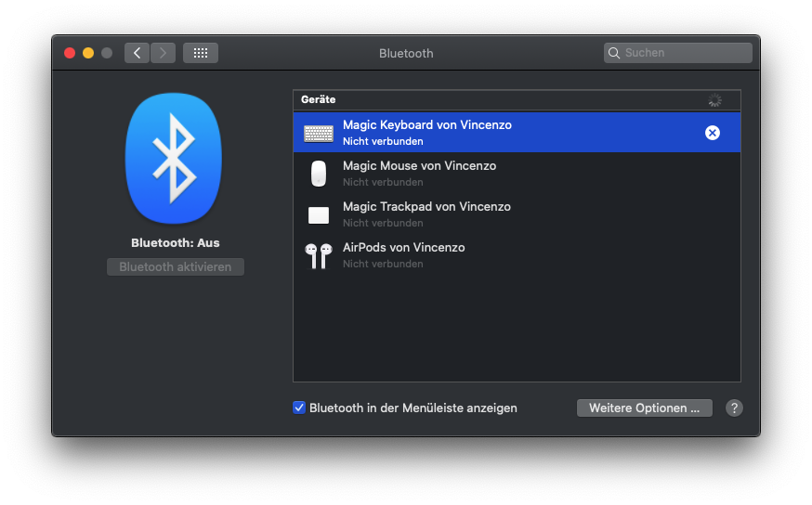Close the window with red button
The height and width of the screenshot is (505, 812).
(70, 53)
